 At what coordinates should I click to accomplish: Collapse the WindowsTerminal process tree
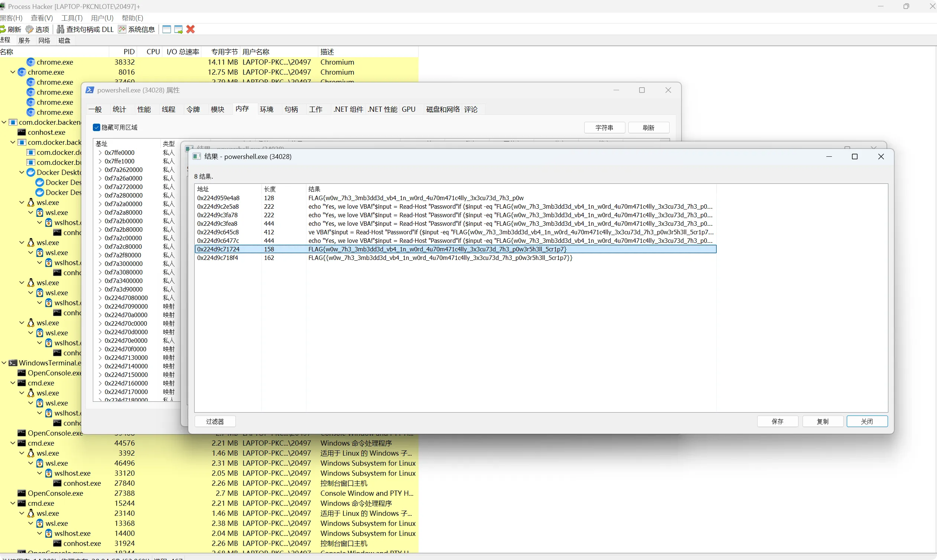4,363
